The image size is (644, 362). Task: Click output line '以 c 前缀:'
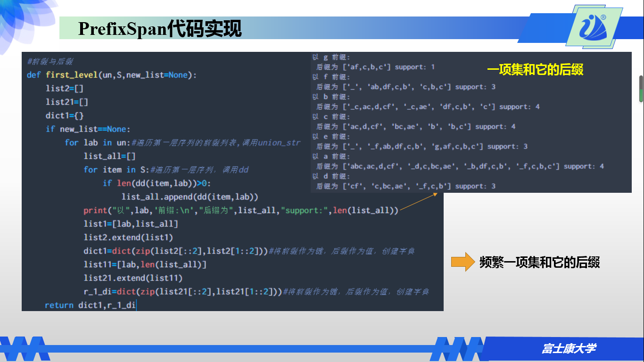click(x=331, y=116)
